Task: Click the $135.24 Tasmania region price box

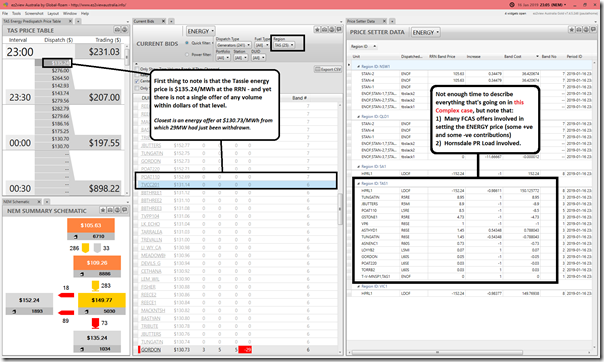Action: tap(97, 338)
